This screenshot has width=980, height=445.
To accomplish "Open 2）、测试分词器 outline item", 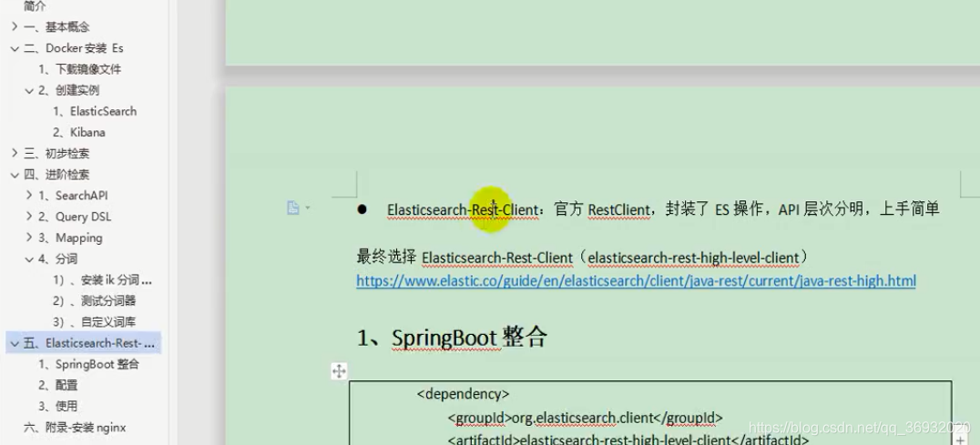I will point(95,301).
